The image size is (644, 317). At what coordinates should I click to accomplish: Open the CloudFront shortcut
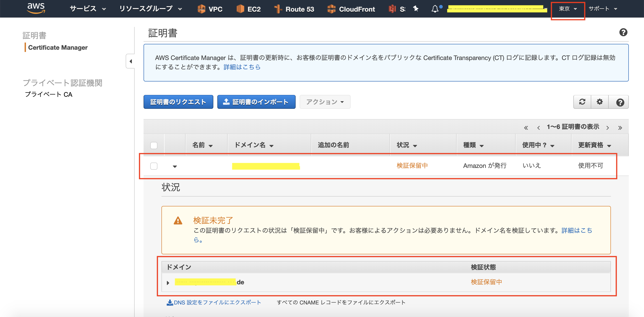[x=351, y=9]
